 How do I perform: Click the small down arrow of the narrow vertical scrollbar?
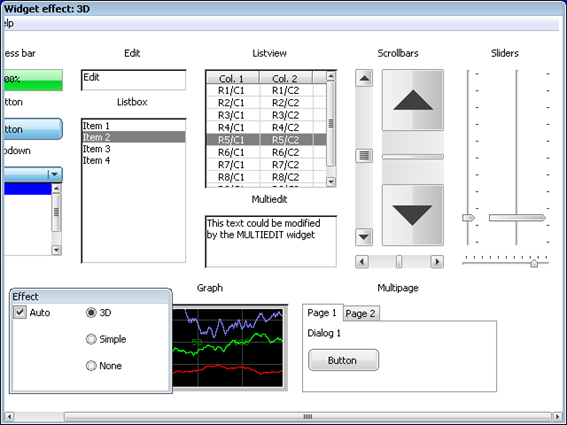(x=364, y=237)
